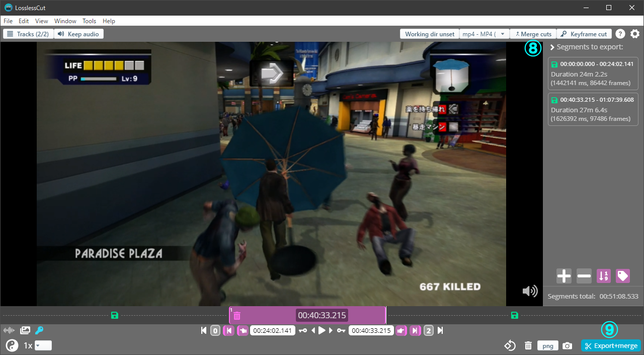Step one frame backward

(x=313, y=330)
